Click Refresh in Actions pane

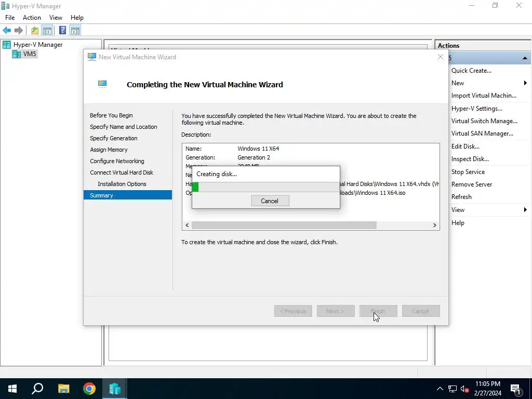(461, 197)
